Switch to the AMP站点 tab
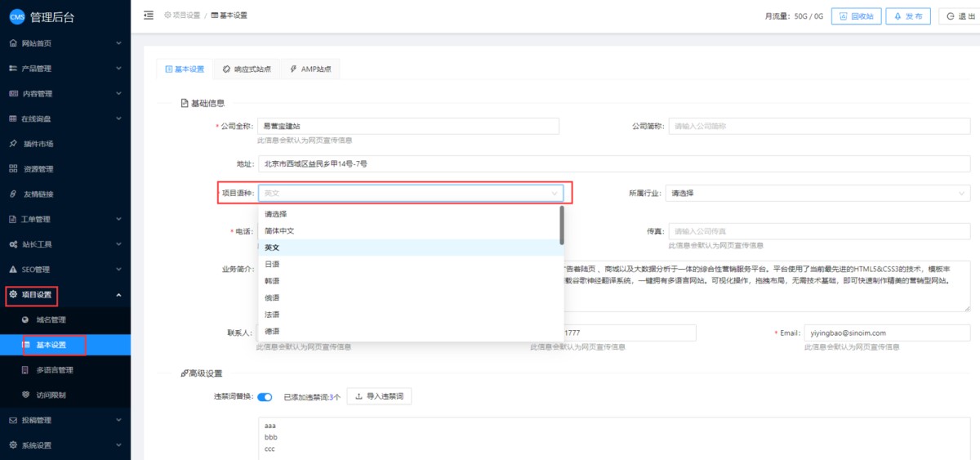Screen dimensions: 980x460 (311, 69)
